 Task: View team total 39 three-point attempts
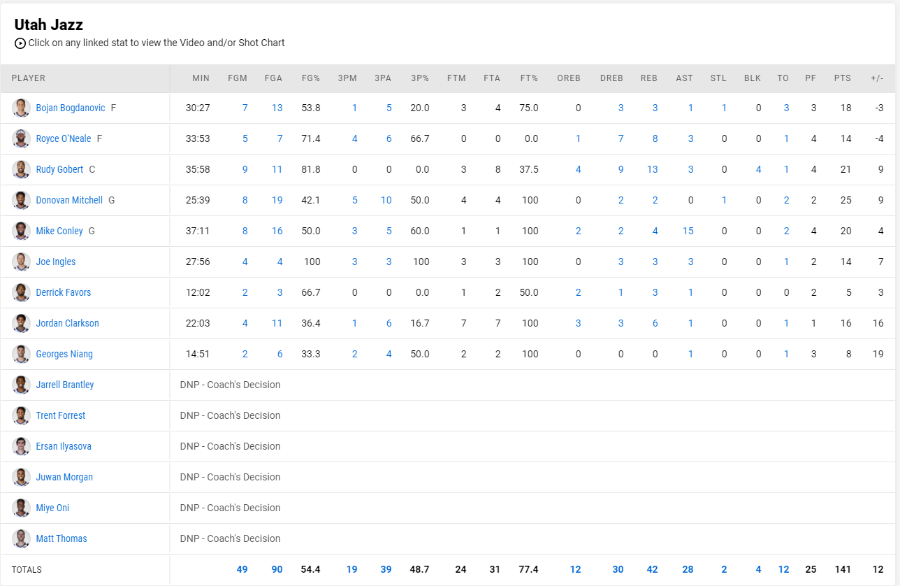(x=386, y=569)
